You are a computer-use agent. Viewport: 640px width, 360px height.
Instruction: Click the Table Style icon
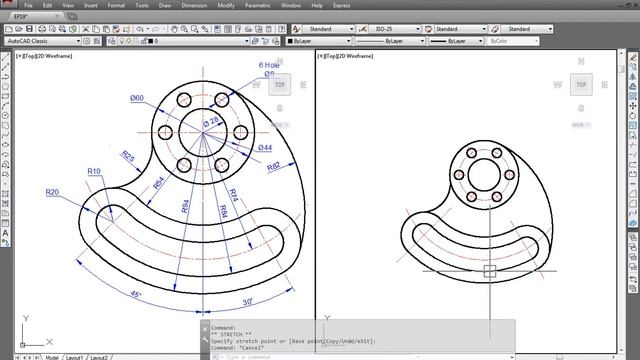(428, 29)
